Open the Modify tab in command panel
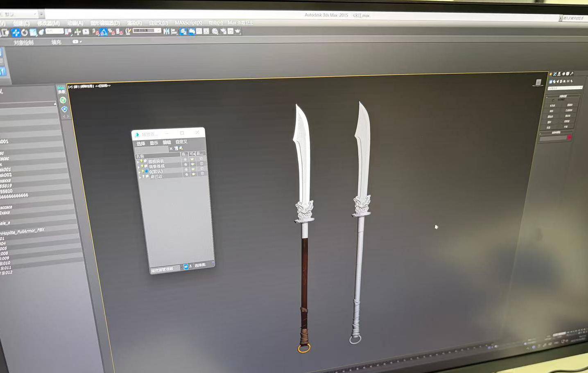The width and height of the screenshot is (588, 373). pos(555,74)
